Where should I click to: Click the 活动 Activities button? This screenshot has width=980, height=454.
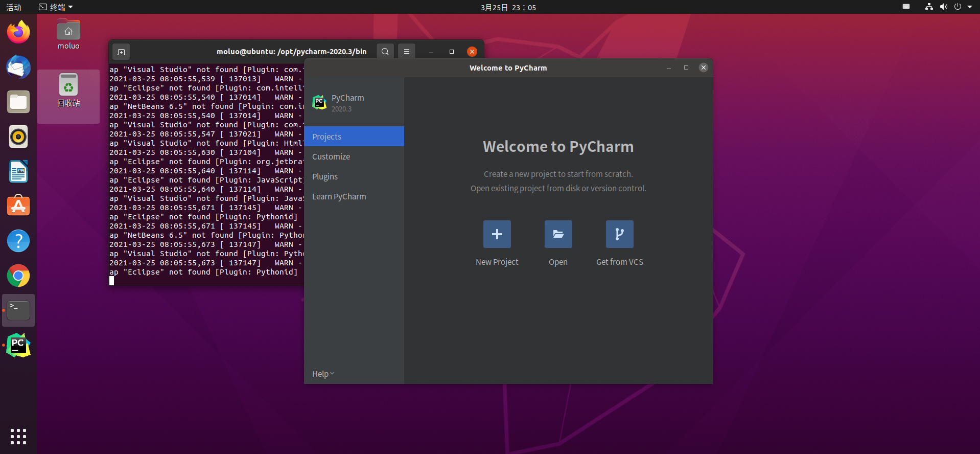coord(14,7)
